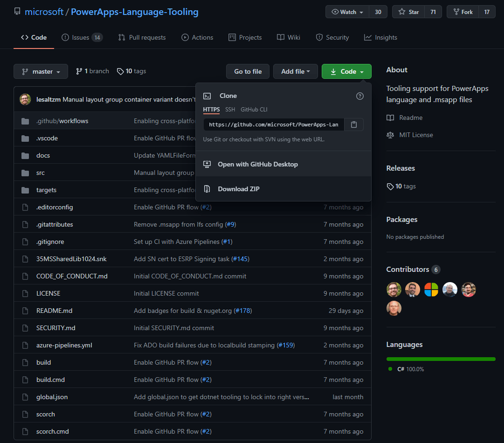
Task: Select the GitHub CLI clone option
Action: click(254, 109)
